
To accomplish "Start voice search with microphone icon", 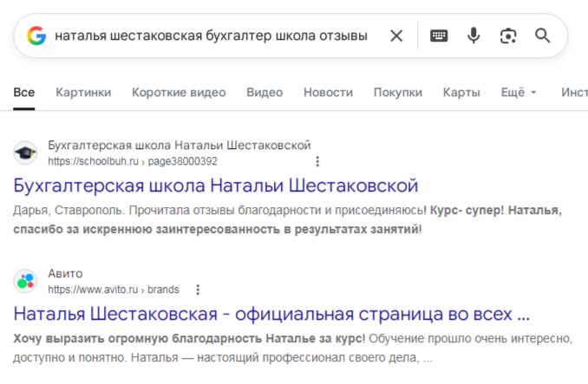I will tap(474, 36).
